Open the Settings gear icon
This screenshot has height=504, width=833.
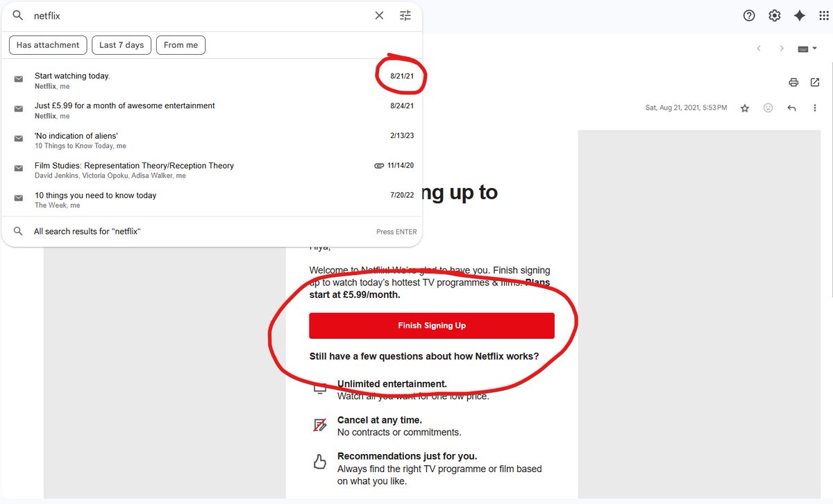point(775,15)
